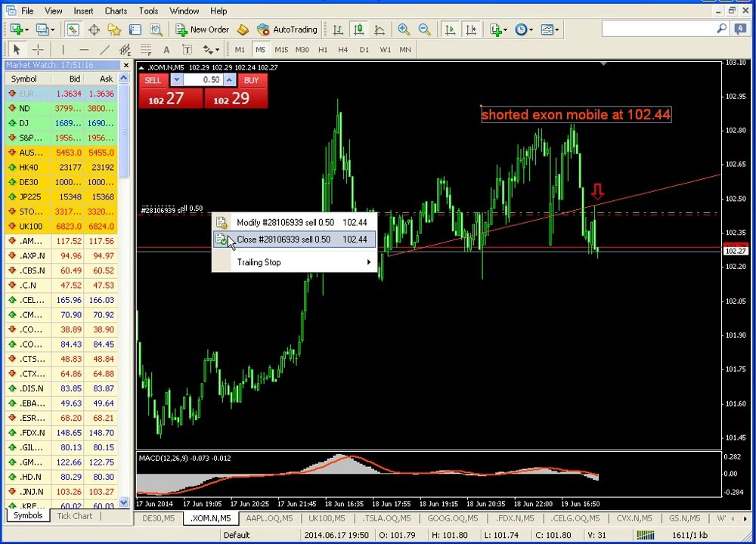
Task: Open the Insert menu
Action: 83,11
